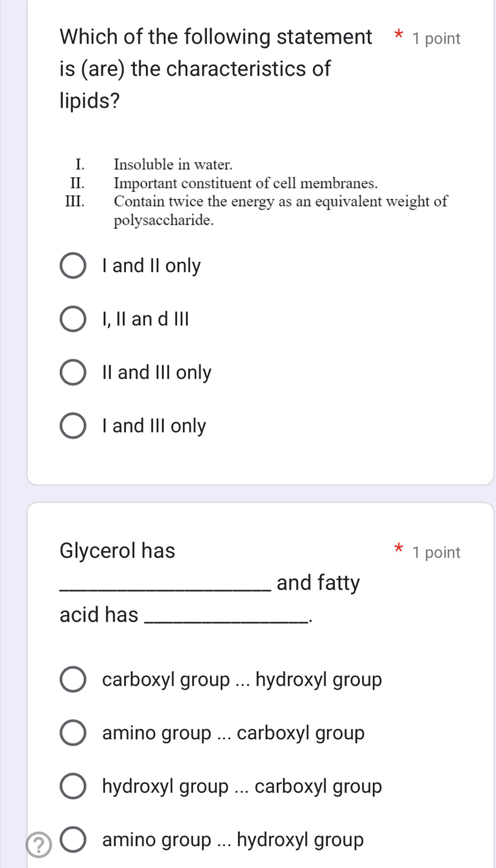Click the '1 point' label on first question
496x868 pixels.
tap(435, 38)
